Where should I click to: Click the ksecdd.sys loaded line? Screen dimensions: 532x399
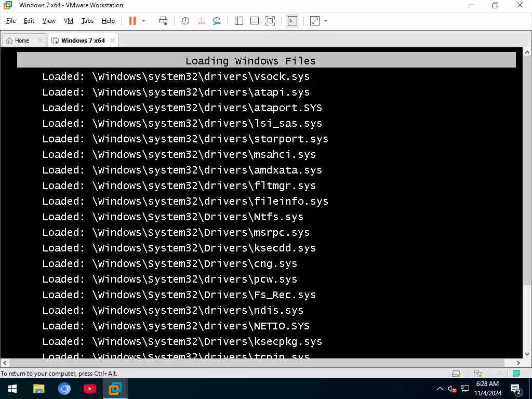click(179, 248)
